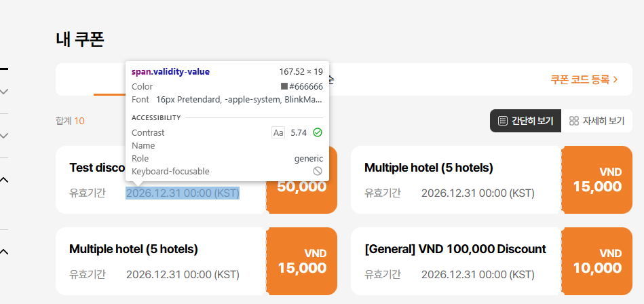
Task: Click the not keyboard-focusable slash icon
Action: (318, 172)
